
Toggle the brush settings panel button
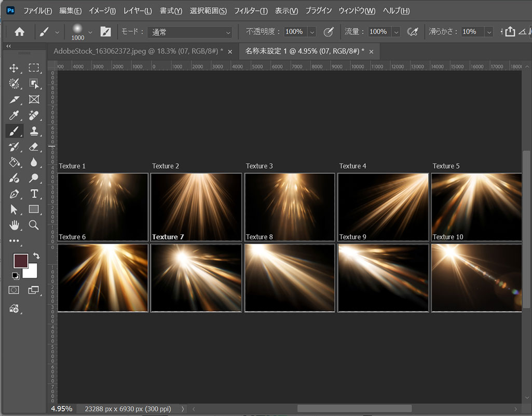tap(105, 32)
